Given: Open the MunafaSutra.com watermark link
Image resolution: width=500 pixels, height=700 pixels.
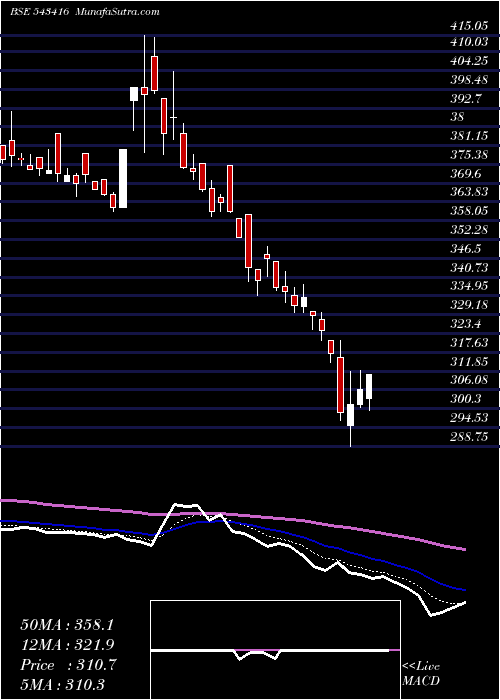Looking at the screenshot, I should point(118,12).
